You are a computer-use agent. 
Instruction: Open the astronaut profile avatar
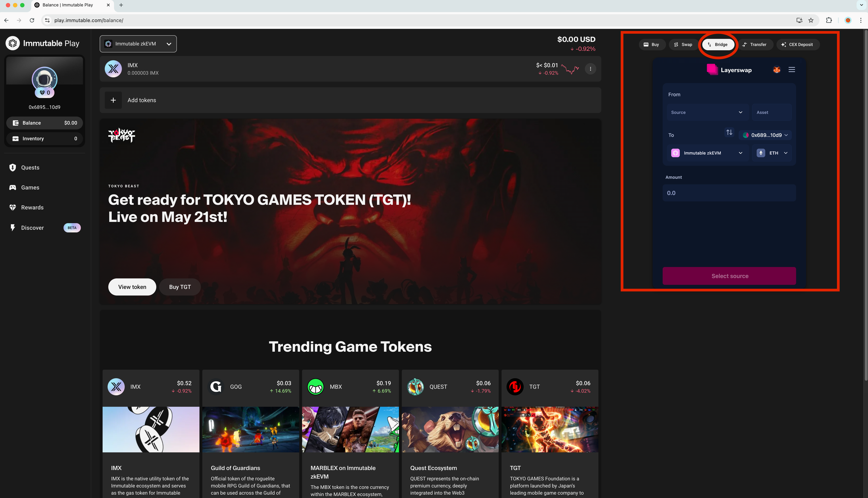(44, 79)
